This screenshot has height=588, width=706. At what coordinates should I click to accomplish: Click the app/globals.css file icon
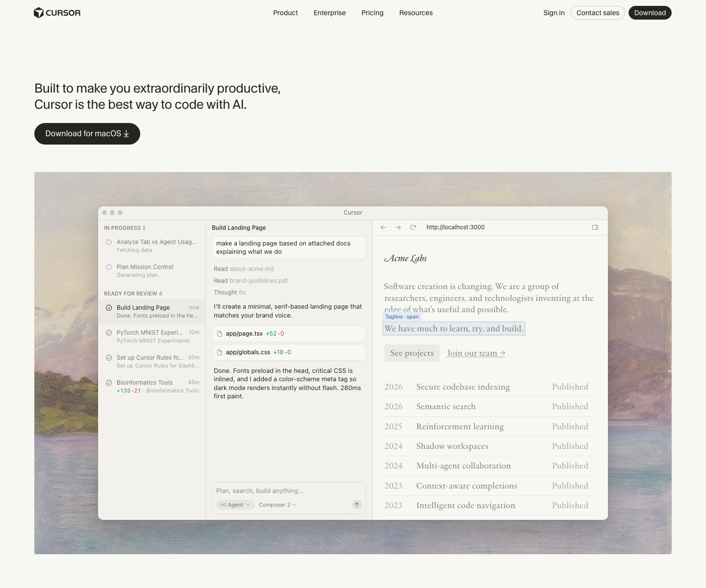(x=220, y=352)
